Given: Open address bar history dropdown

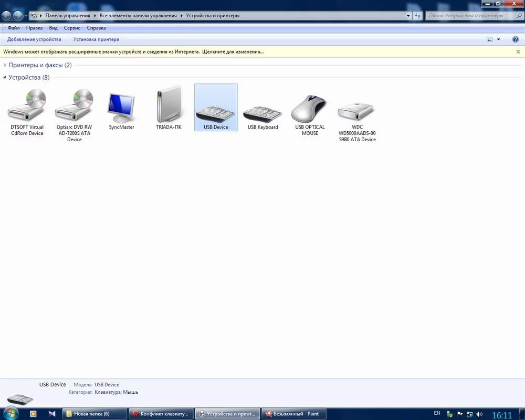Looking at the screenshot, I should coord(408,16).
